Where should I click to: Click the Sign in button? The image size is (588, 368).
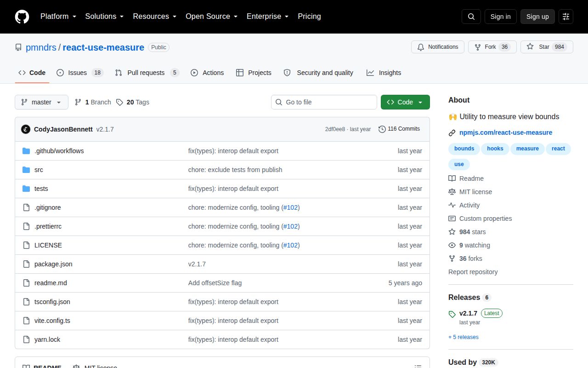[500, 17]
